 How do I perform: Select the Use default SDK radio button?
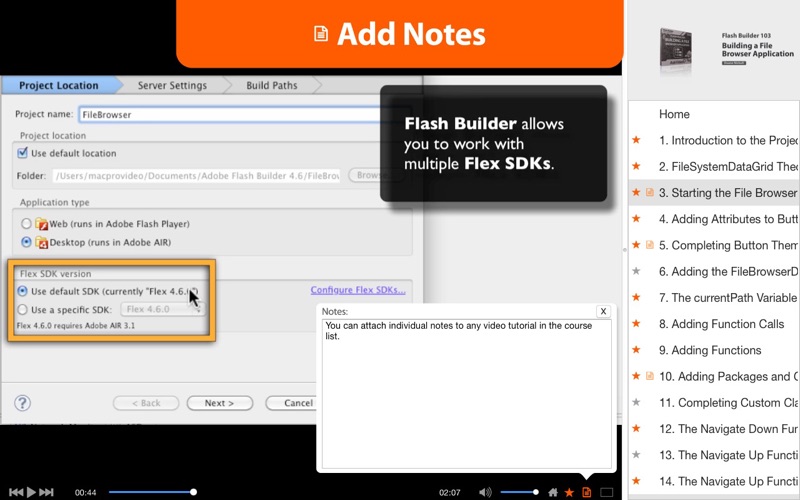point(22,291)
